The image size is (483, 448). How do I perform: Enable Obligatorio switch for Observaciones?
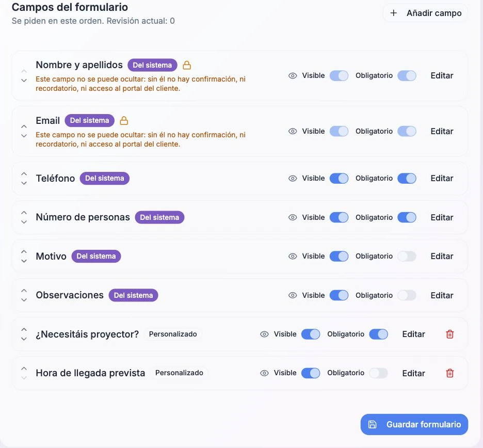(x=407, y=295)
